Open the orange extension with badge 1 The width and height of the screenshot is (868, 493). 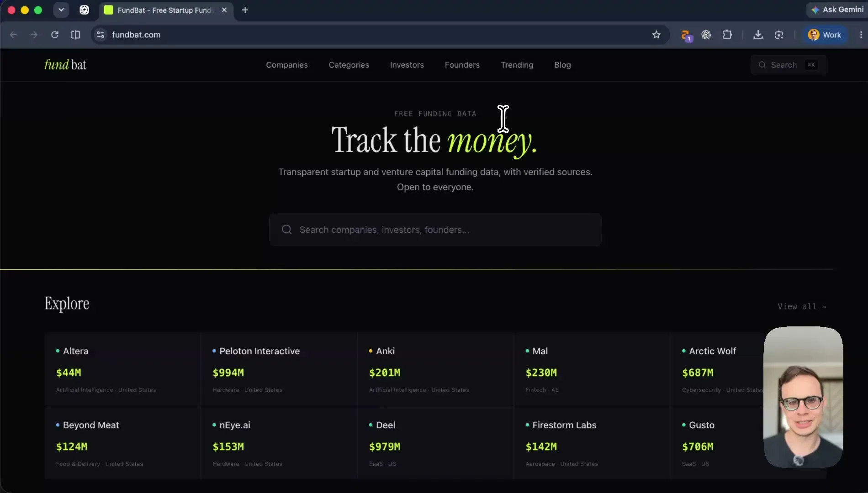(686, 35)
